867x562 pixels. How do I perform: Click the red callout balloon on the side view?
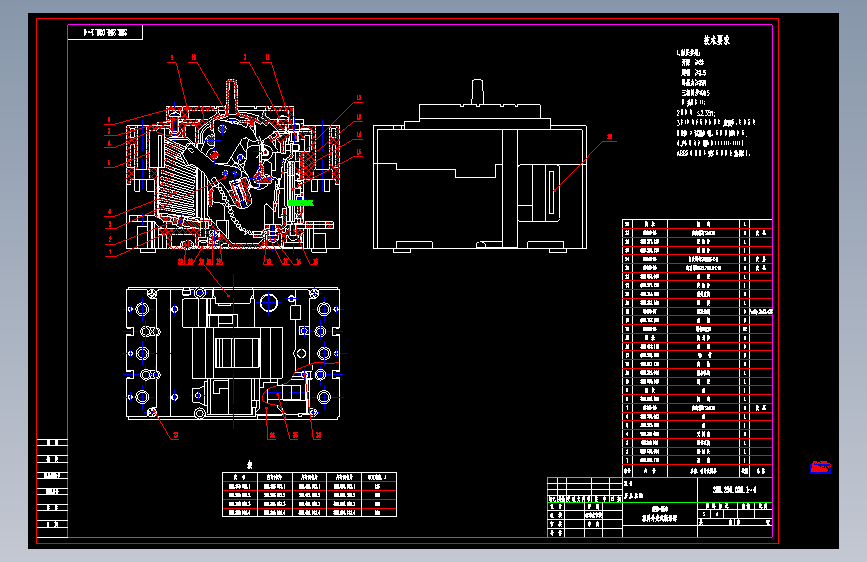click(x=610, y=137)
